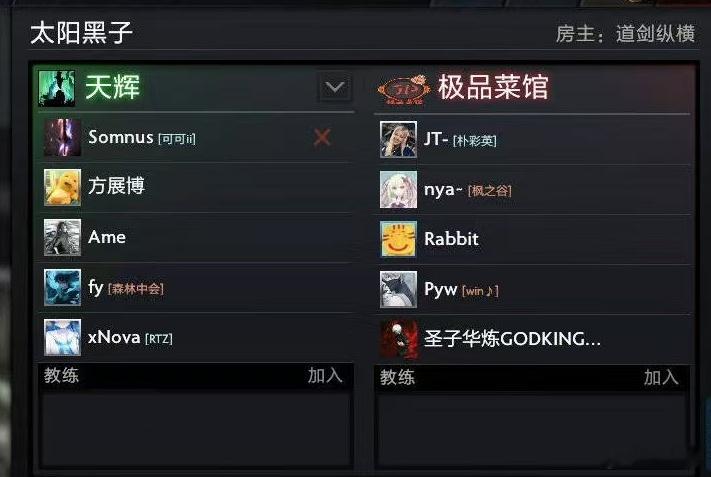Open Pyw's avatar thumbnail
Image resolution: width=711 pixels, height=477 pixels.
(398, 289)
